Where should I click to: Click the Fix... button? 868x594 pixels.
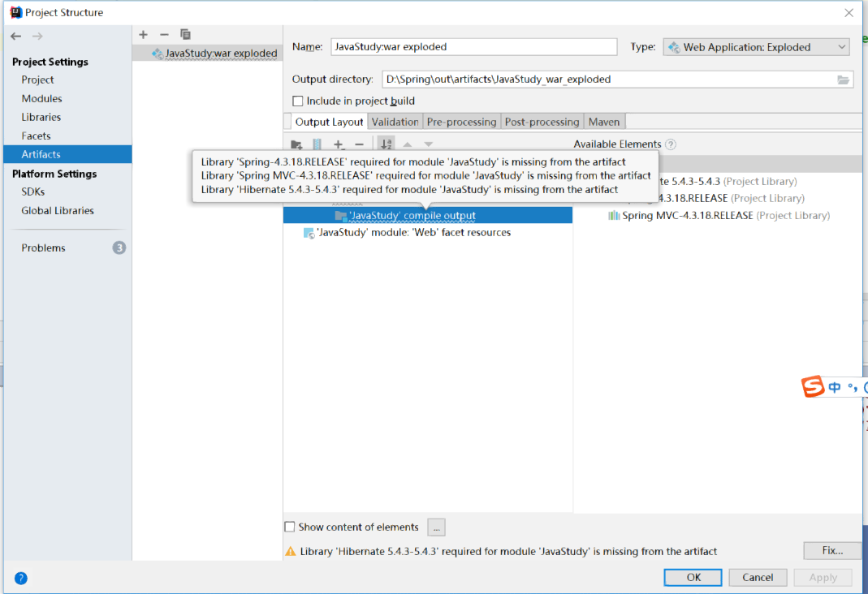[832, 551]
